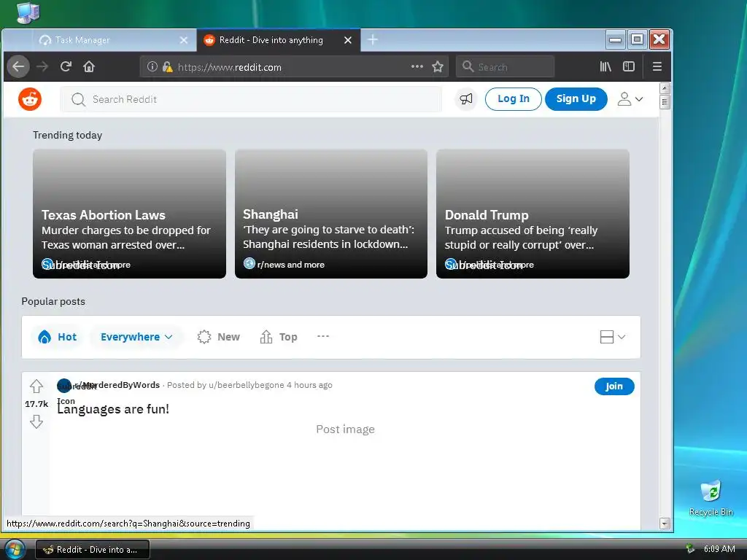Click the Log In button
This screenshot has width=747, height=560.
coord(513,98)
